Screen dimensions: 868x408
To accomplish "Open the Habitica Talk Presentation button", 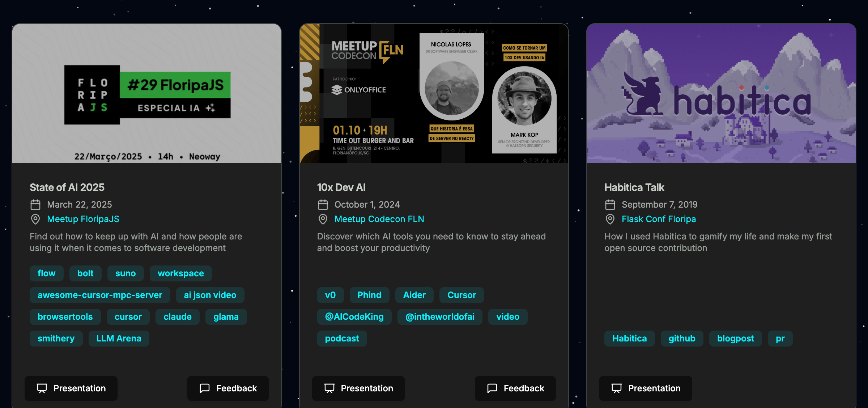I will click(x=646, y=388).
